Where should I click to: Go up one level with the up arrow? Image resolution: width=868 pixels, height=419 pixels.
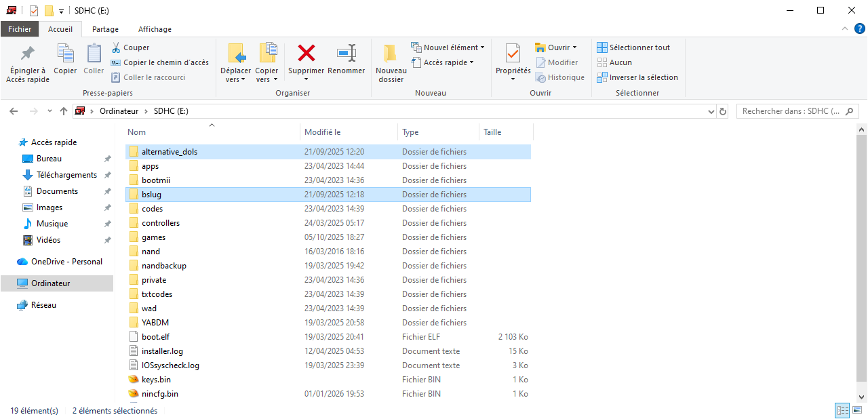64,111
